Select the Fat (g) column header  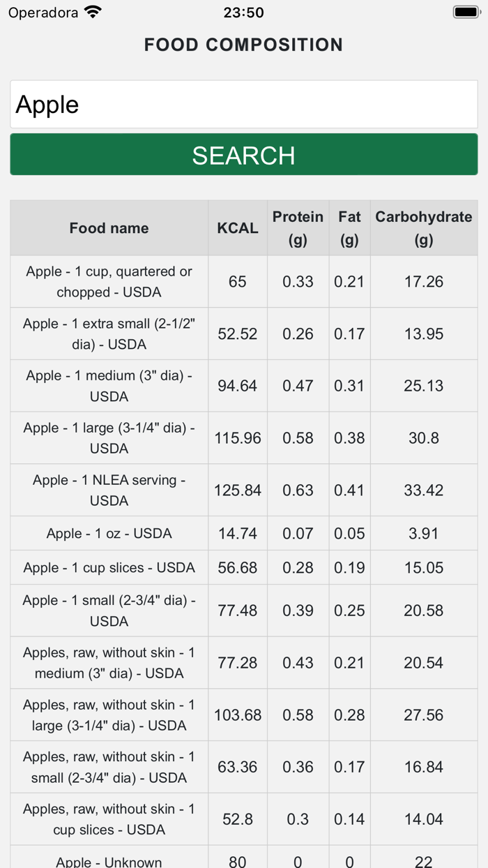point(349,227)
